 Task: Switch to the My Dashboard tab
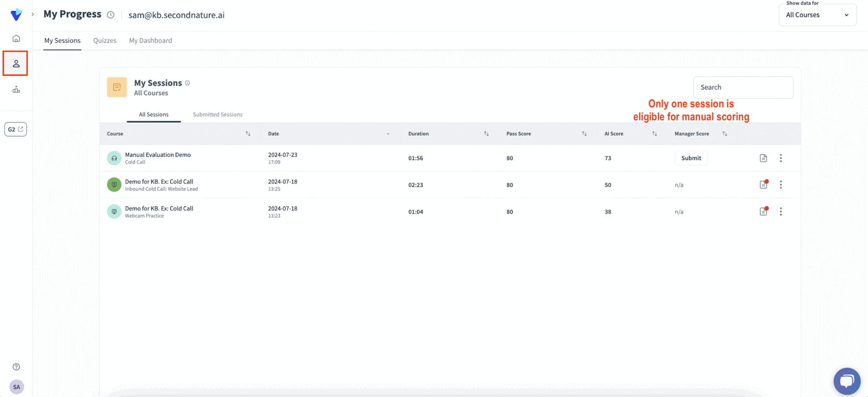(150, 41)
